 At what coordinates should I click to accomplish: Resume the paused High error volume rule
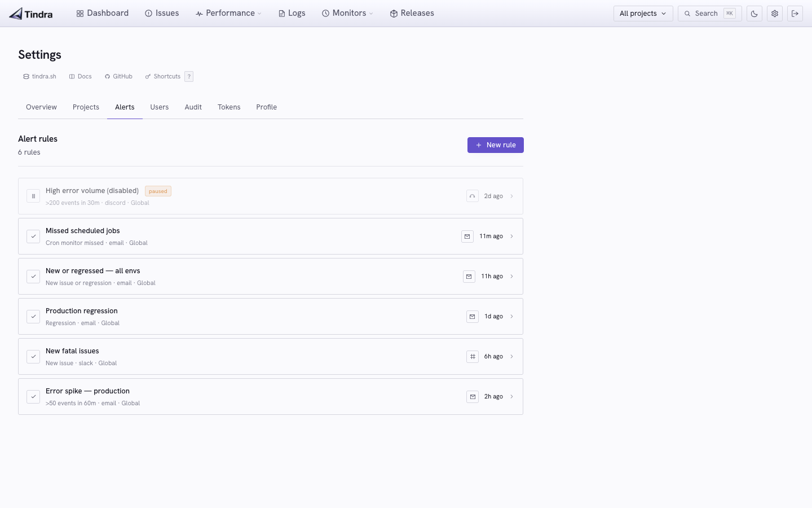pos(33,196)
